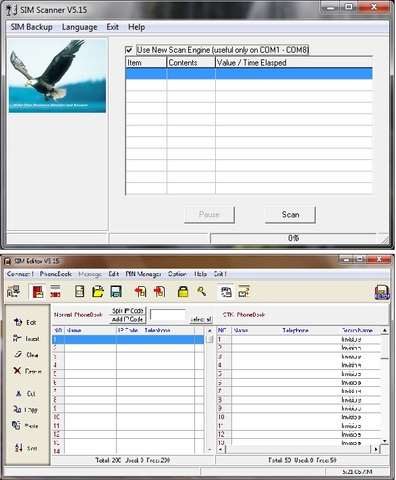This screenshot has height=480, width=396.
Task: Click the SIM Scanner title bar application icon
Action: [x=12, y=10]
